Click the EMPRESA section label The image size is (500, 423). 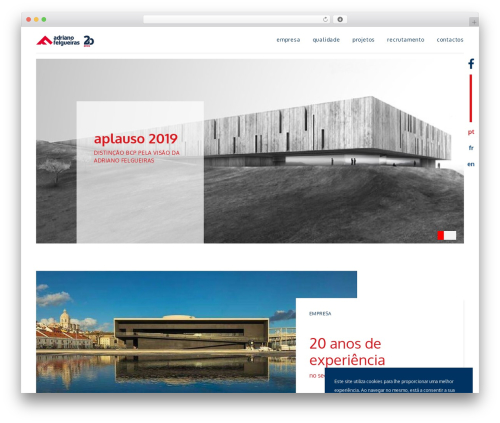coord(320,314)
